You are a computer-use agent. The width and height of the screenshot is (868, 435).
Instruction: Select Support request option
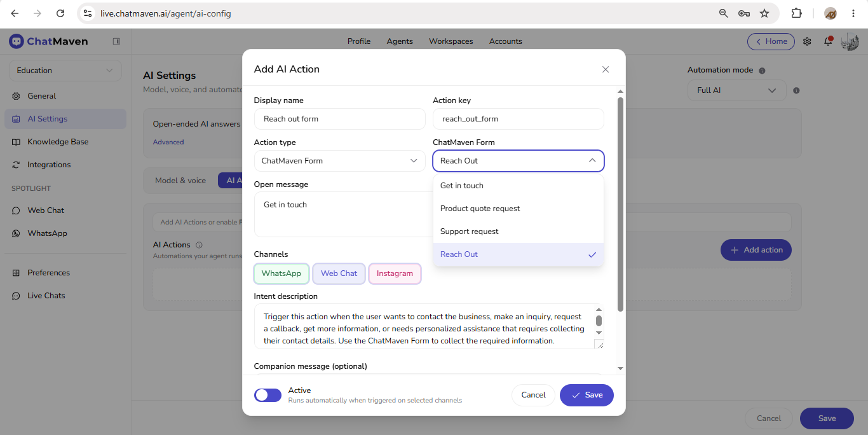click(x=519, y=231)
